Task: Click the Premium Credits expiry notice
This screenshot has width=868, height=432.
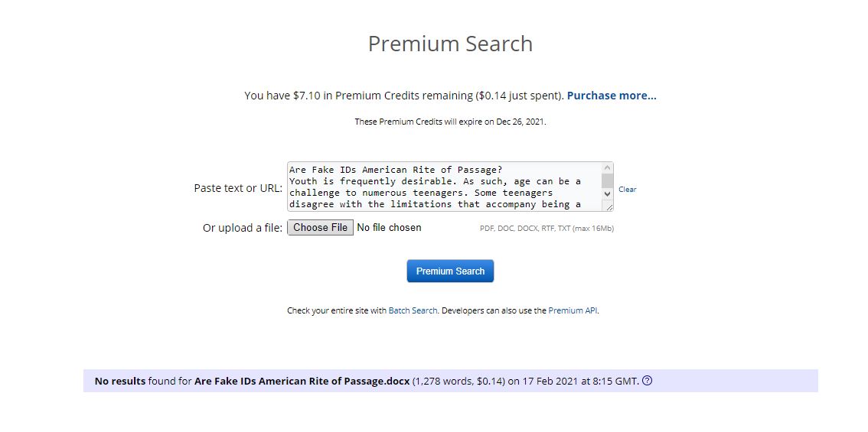Action: point(450,122)
